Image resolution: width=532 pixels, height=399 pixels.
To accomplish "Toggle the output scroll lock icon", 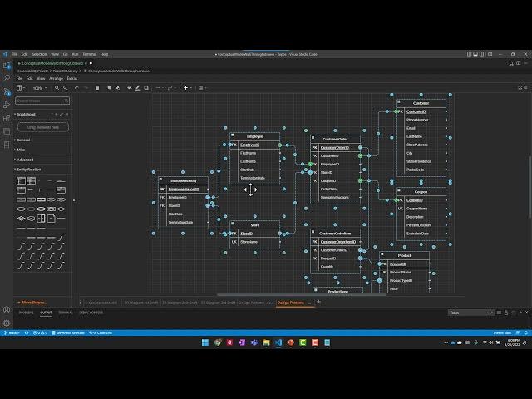I will coord(506,313).
